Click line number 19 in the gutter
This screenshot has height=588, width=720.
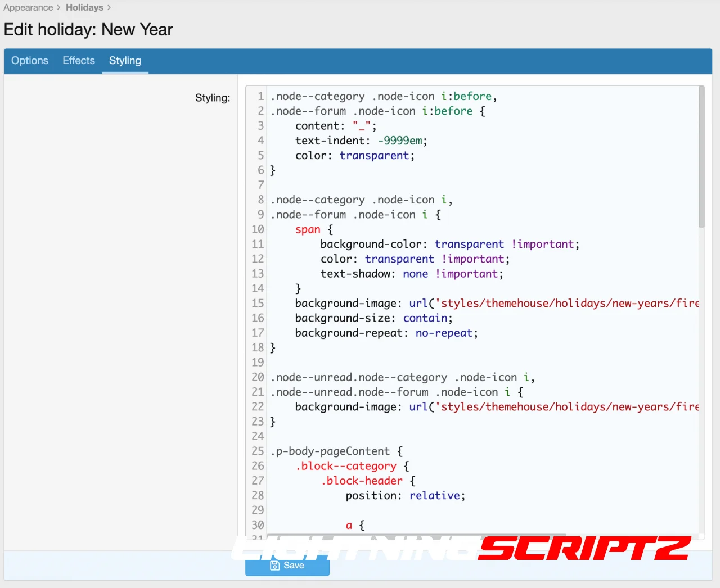pos(258,363)
